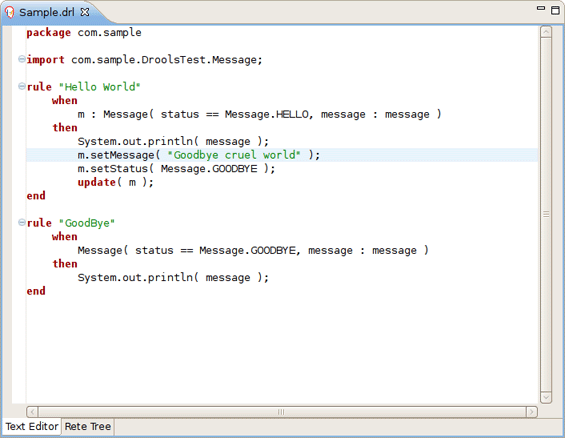Click the vertical scrollbar thumb

[x=546, y=215]
